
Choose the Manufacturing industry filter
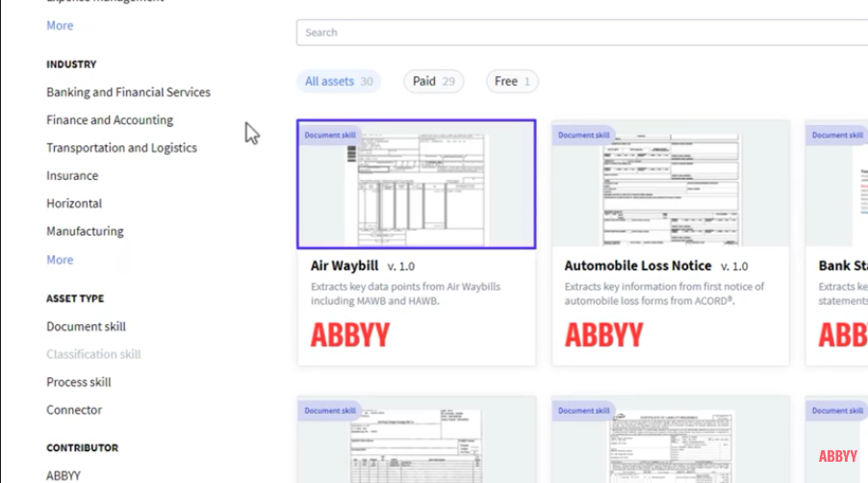(x=86, y=231)
